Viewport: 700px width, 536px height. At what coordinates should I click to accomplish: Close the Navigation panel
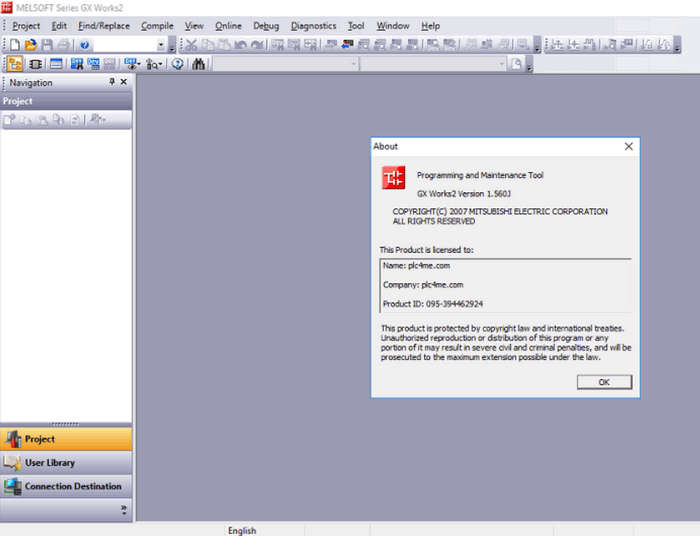point(124,82)
